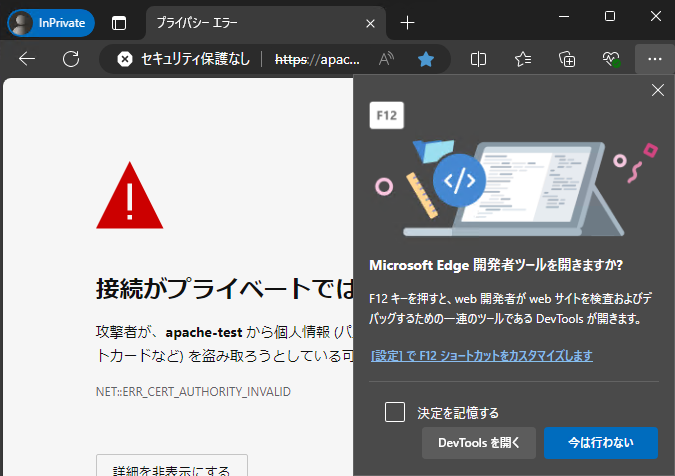Select the プライバシー エラー tab
This screenshot has width=675, height=476.
tap(266, 23)
